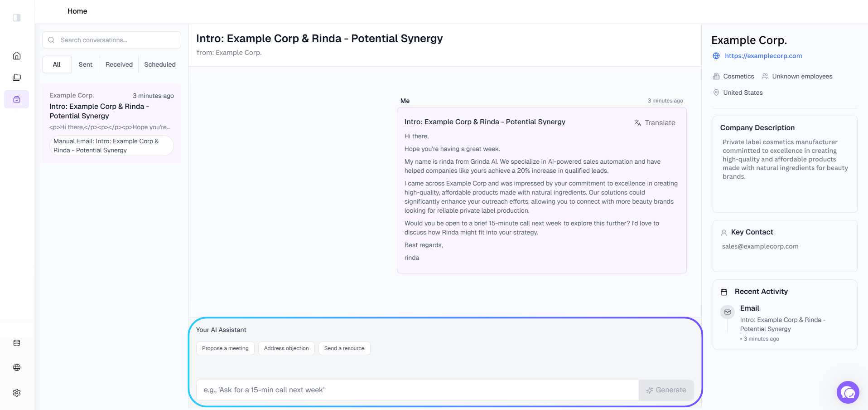Open the database icon in sidebar
Image resolution: width=868 pixels, height=410 pixels.
[x=17, y=343]
